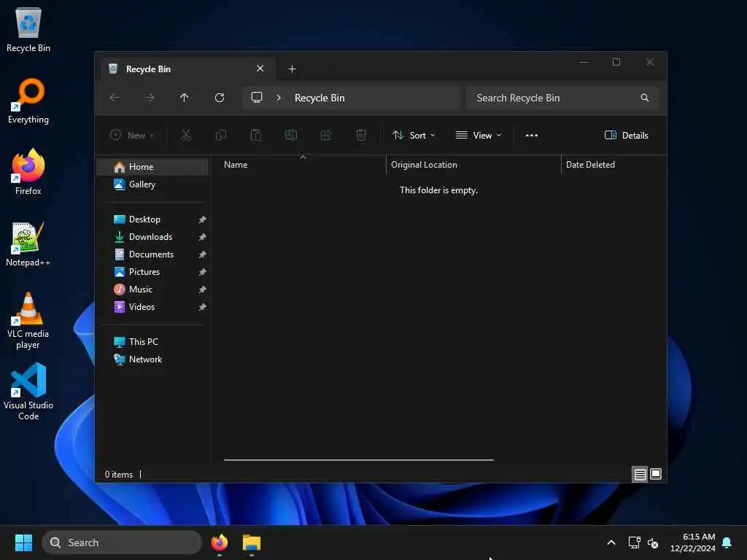This screenshot has height=560, width=747.
Task: Open the New dropdown menu
Action: (x=131, y=135)
